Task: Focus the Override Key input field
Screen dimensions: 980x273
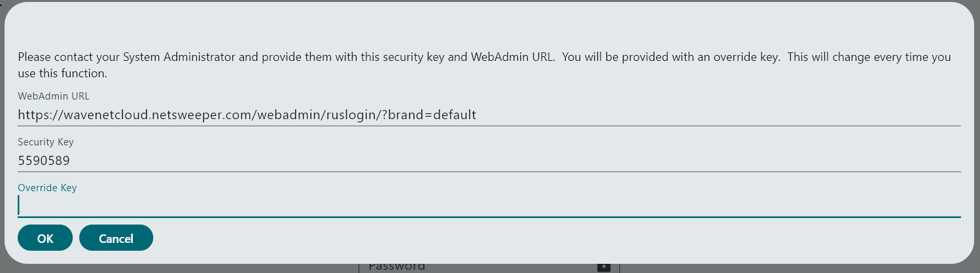Action: point(489,206)
